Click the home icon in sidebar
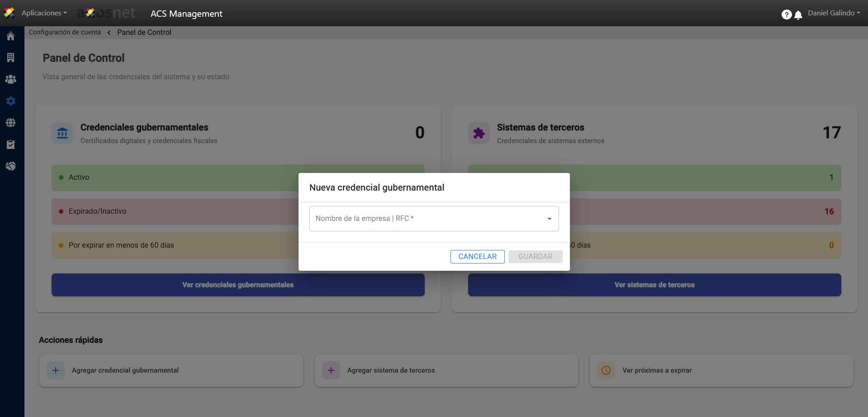Viewport: 868px width, 417px height. pyautogui.click(x=11, y=36)
